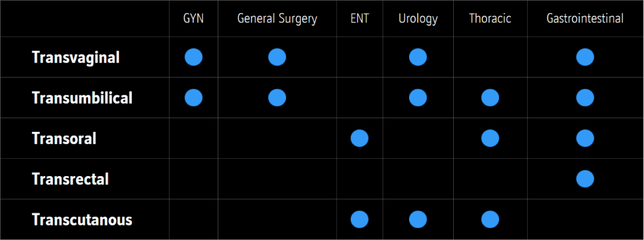Click the empty Transrectal ENT cell
The width and height of the screenshot is (644, 240).
pyautogui.click(x=360, y=179)
